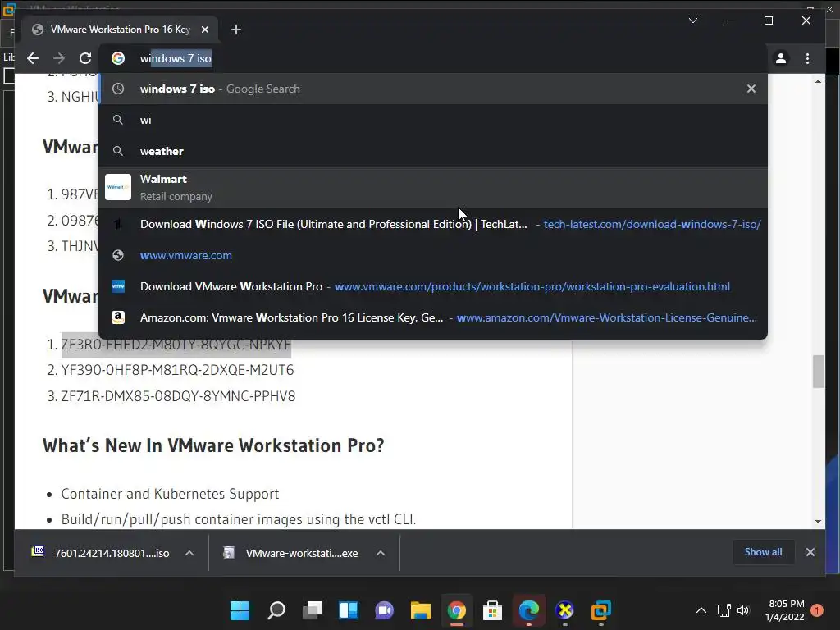
Task: Open the Chrome profile avatar button
Action: click(x=781, y=58)
